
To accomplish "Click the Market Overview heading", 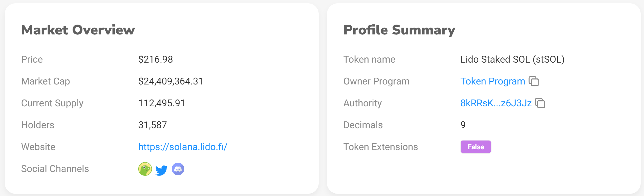I will click(x=78, y=30).
